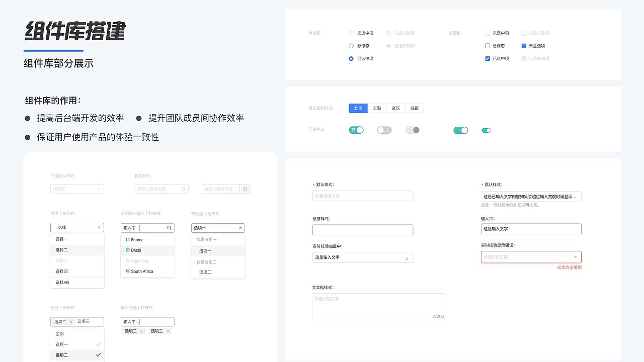
Task: Click the black checkmark on the highlighted 选项二 row
Action: 99,355
